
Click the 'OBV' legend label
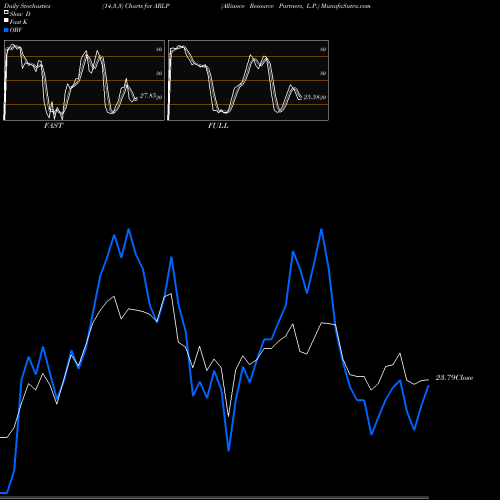(16, 30)
